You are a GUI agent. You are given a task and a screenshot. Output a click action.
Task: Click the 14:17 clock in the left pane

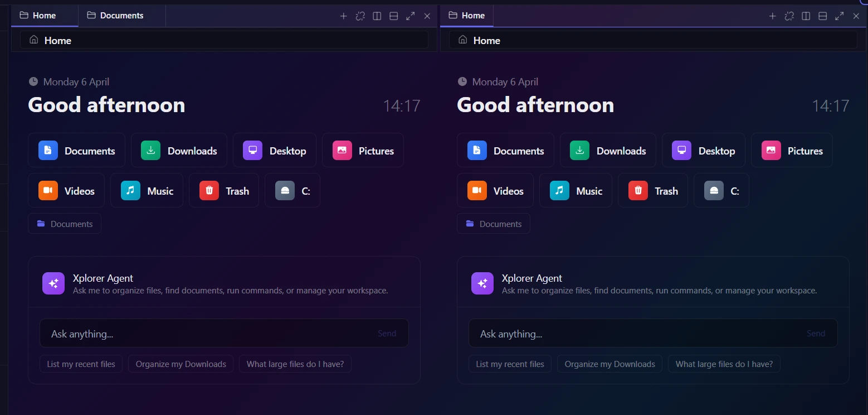[402, 105]
